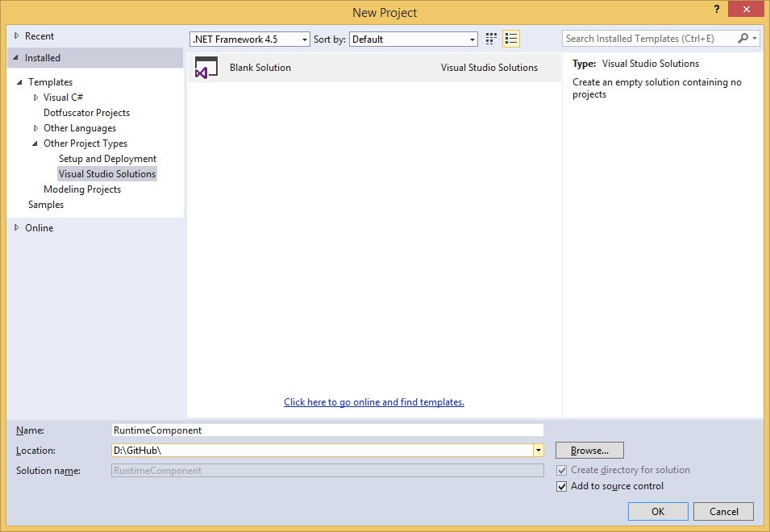Expand the Online section

tap(17, 228)
